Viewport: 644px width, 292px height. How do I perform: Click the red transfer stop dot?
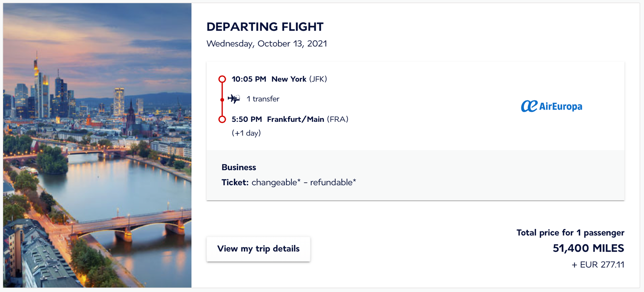(222, 99)
